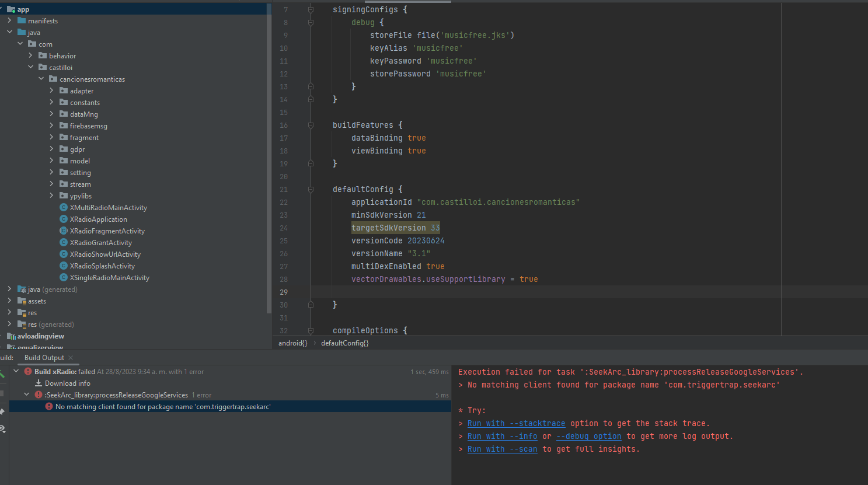Click the XRadioGrantActivity class icon
The image size is (868, 485).
pos(64,242)
